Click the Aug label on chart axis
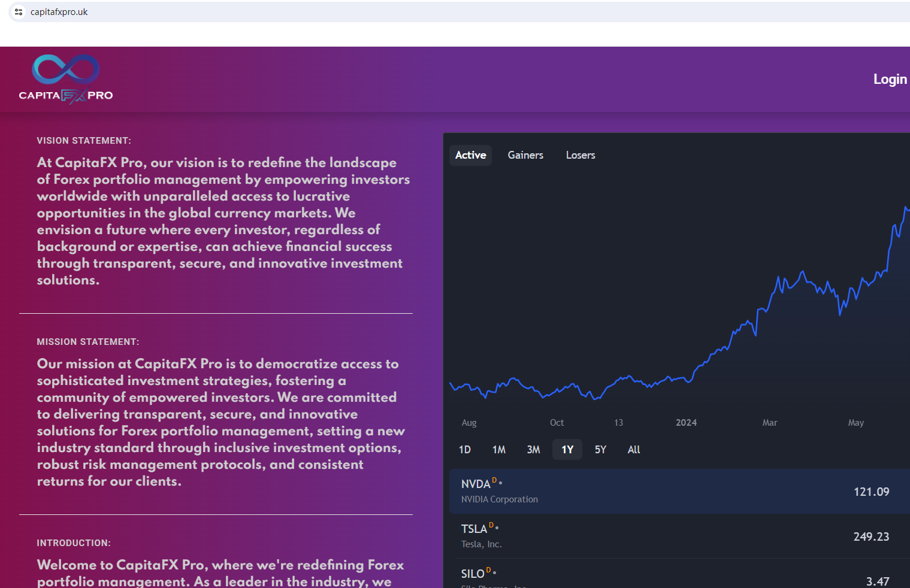This screenshot has width=910, height=588. (x=469, y=423)
